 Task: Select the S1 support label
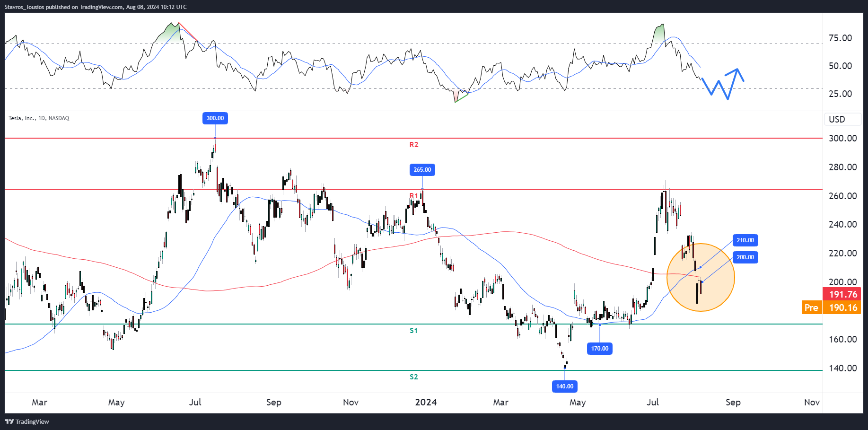pyautogui.click(x=414, y=331)
